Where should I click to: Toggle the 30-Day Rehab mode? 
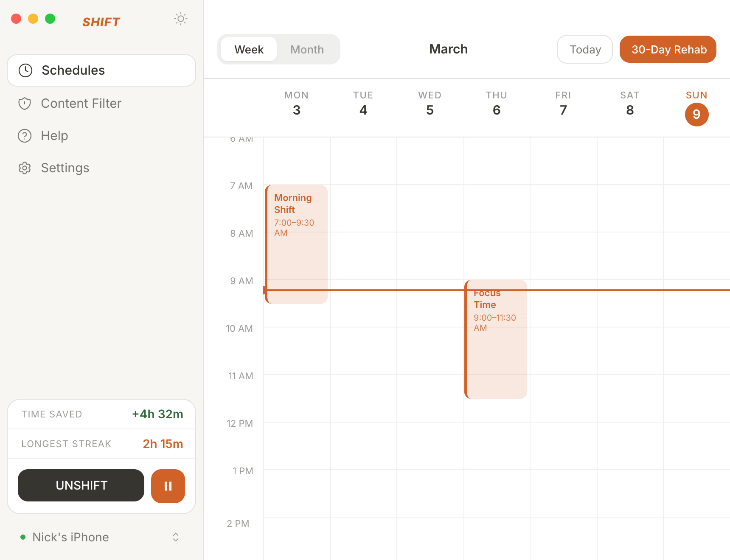pos(668,49)
